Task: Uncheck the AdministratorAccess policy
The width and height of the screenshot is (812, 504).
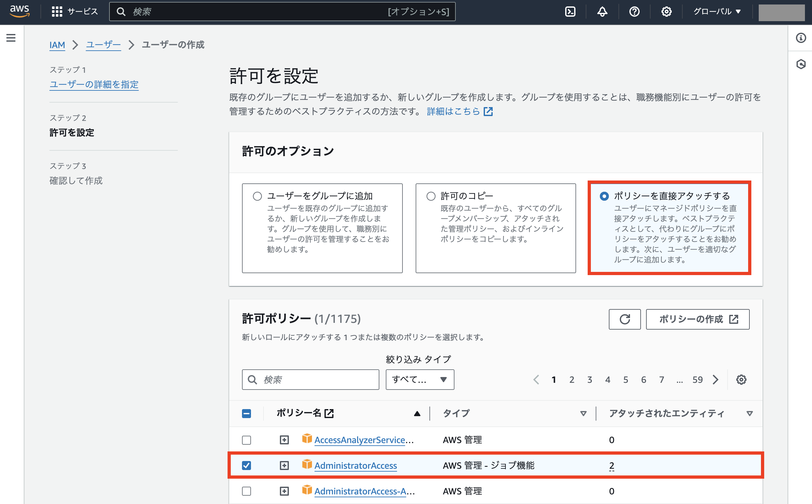Action: (x=246, y=466)
